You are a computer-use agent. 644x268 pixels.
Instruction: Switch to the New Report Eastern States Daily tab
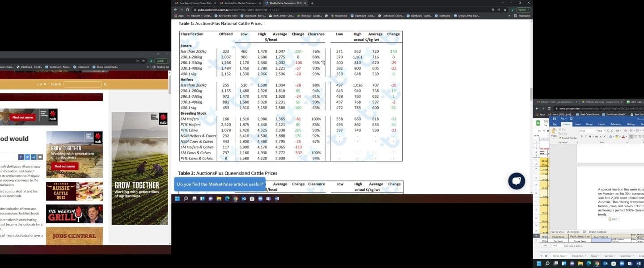point(195,3)
